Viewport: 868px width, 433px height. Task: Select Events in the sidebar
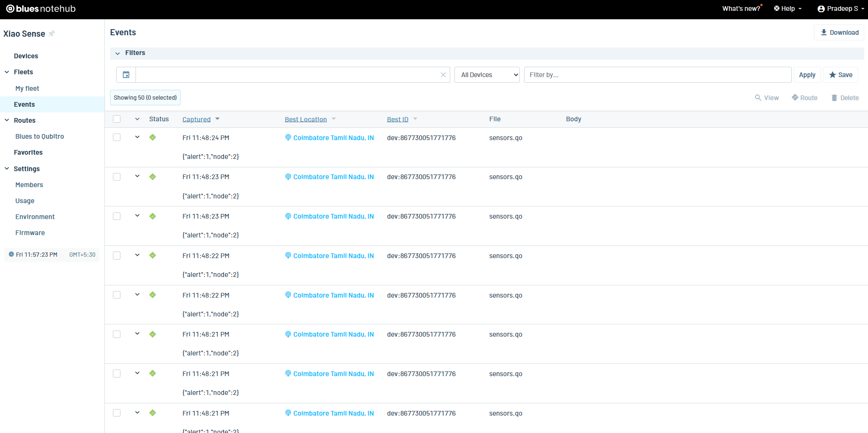24,104
